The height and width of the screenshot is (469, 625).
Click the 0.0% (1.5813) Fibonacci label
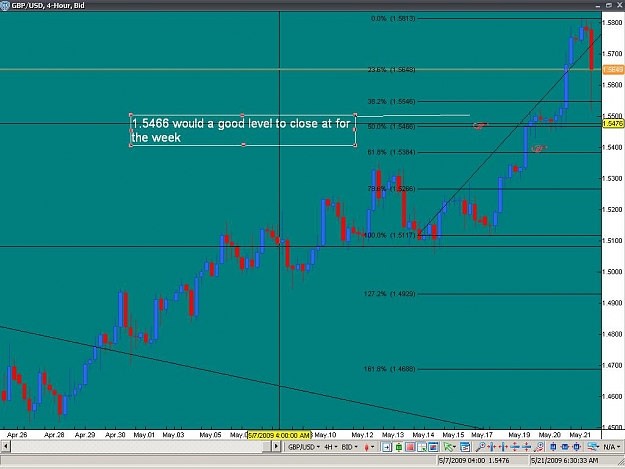(x=393, y=18)
